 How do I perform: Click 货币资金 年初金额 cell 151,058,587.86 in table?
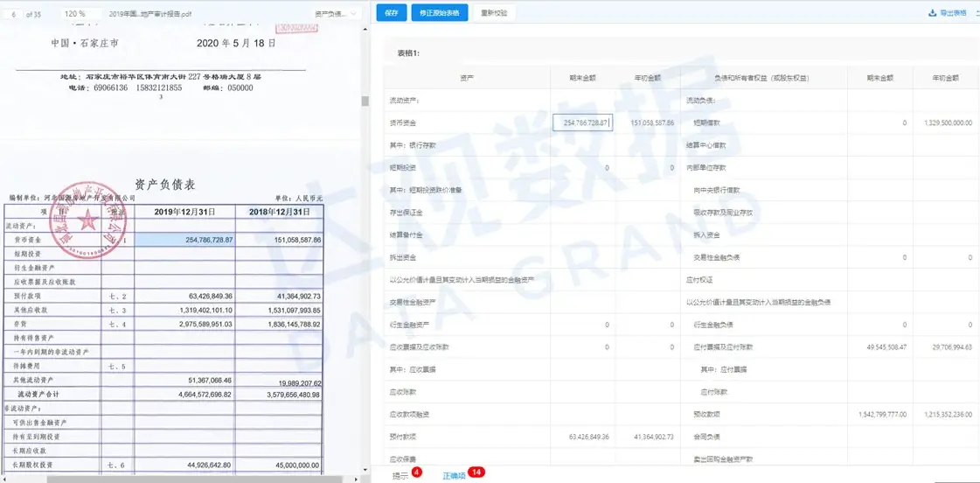point(647,123)
